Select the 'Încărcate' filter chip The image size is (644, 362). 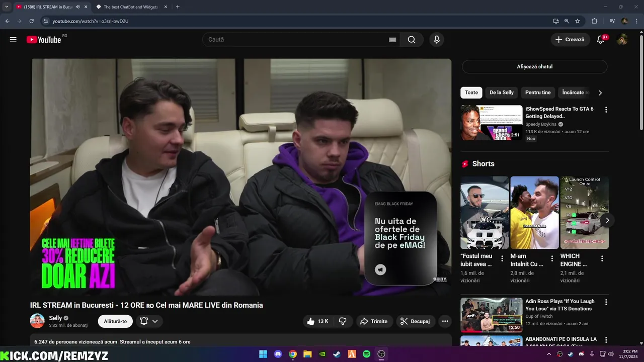coord(573,93)
